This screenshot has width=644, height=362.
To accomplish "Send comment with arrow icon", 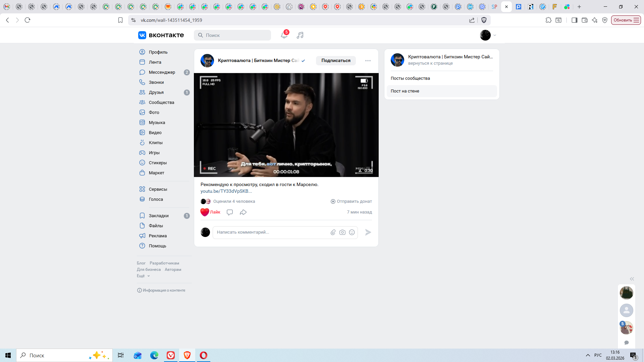I will [x=368, y=232].
